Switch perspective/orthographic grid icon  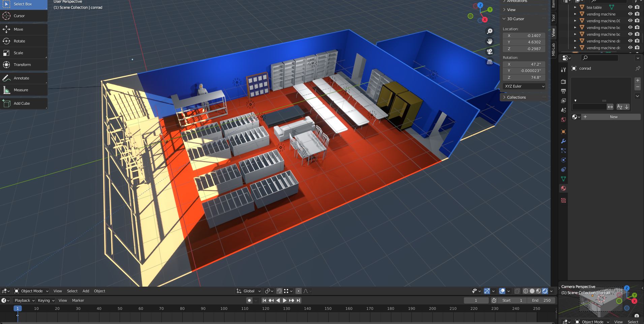click(x=490, y=62)
